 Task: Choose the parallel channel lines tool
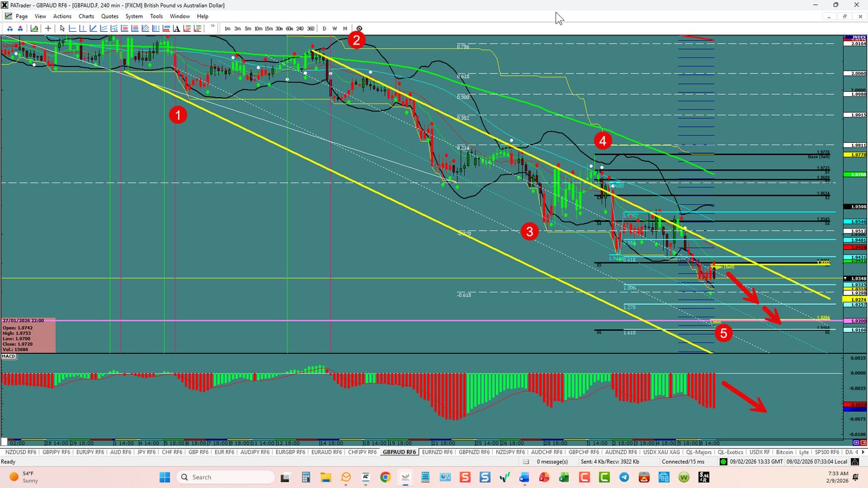(x=104, y=28)
